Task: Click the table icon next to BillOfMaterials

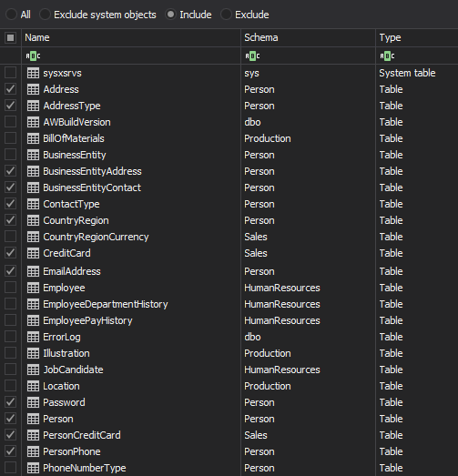Action: 33,138
